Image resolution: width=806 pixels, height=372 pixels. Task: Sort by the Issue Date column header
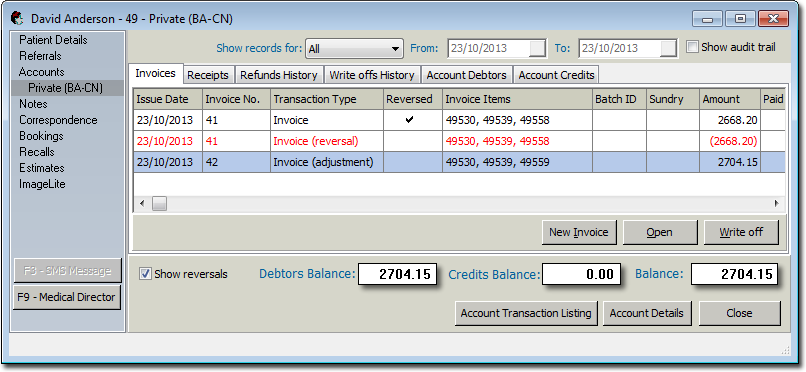coord(168,99)
